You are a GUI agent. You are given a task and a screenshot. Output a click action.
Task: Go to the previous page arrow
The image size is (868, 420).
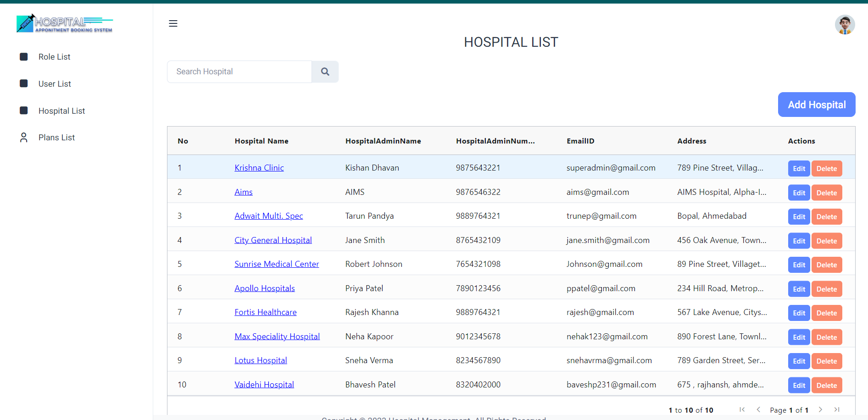[x=758, y=409]
